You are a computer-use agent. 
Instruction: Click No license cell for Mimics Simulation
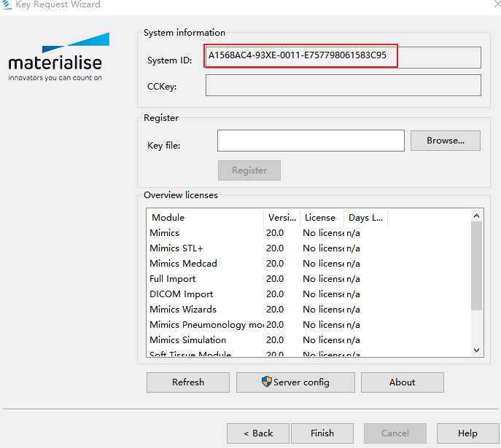tap(323, 340)
